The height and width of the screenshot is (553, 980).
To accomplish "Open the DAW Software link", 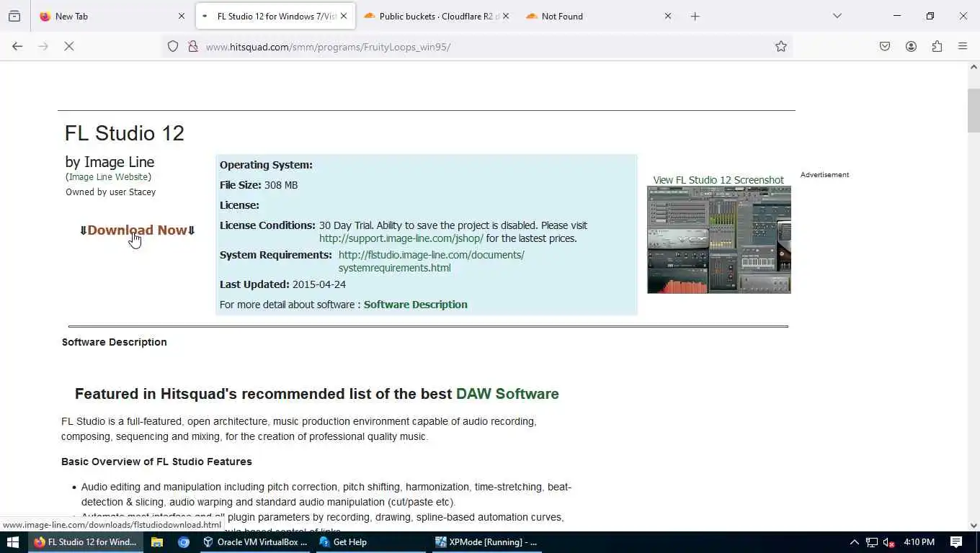I will pyautogui.click(x=507, y=394).
